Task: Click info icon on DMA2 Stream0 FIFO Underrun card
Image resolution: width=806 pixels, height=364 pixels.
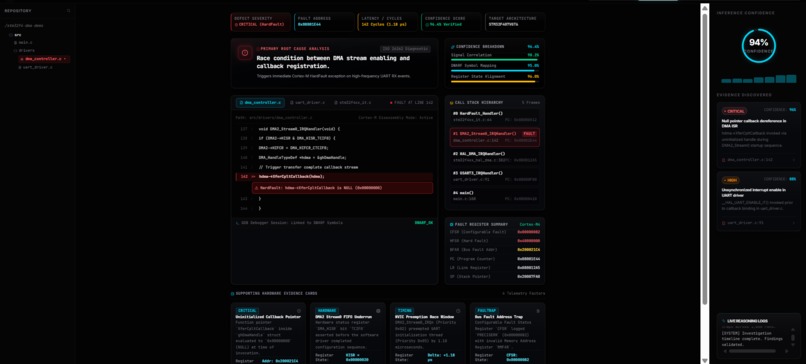Action: click(378, 311)
